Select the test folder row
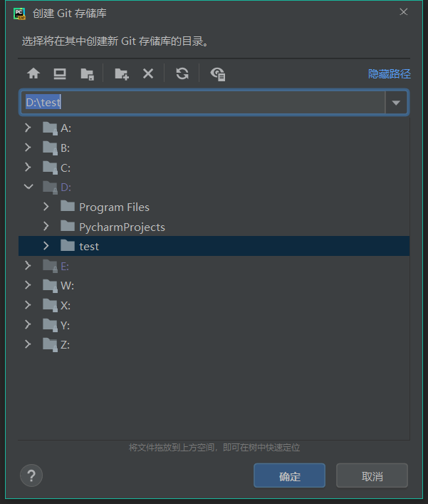 point(214,246)
